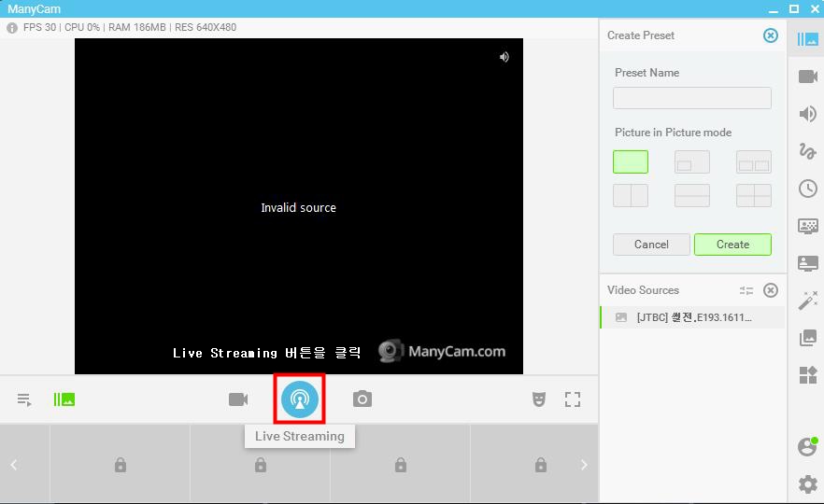Click the Preset Name input field
Viewport: 824px width, 504px height.
tap(692, 98)
